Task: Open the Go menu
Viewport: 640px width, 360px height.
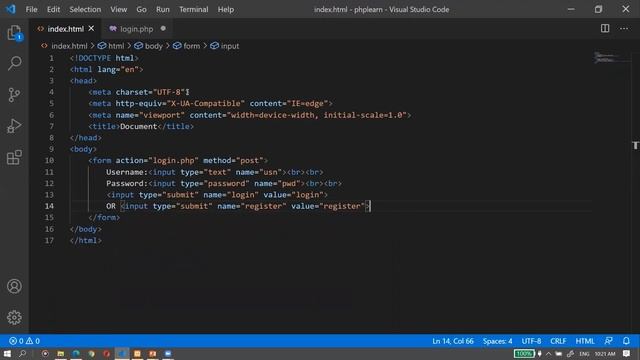Action: [141, 9]
